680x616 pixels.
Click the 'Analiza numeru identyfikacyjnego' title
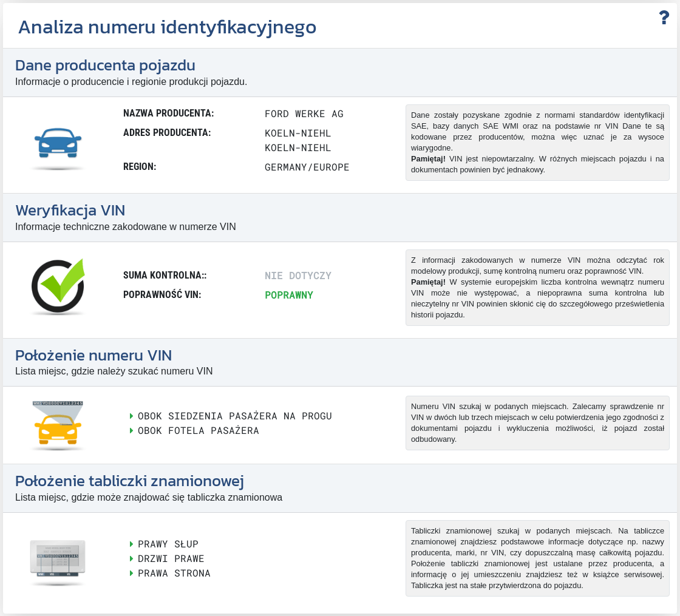[x=167, y=27]
